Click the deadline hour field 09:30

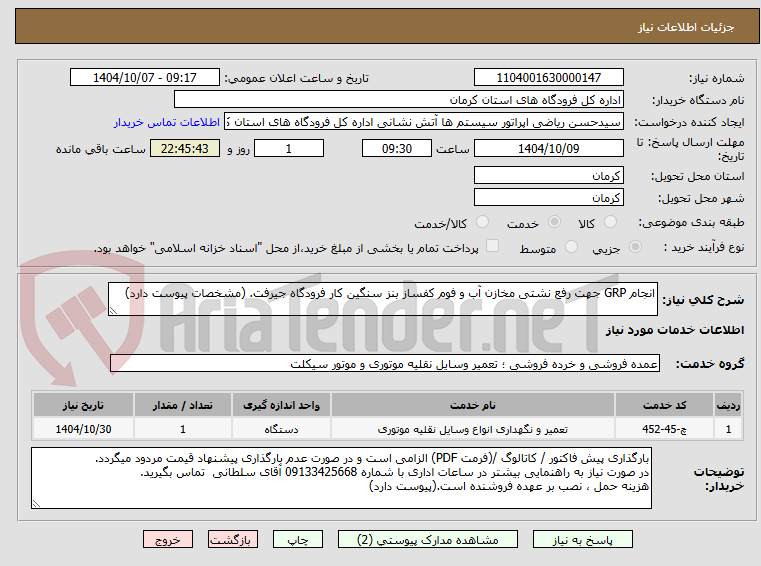397,149
